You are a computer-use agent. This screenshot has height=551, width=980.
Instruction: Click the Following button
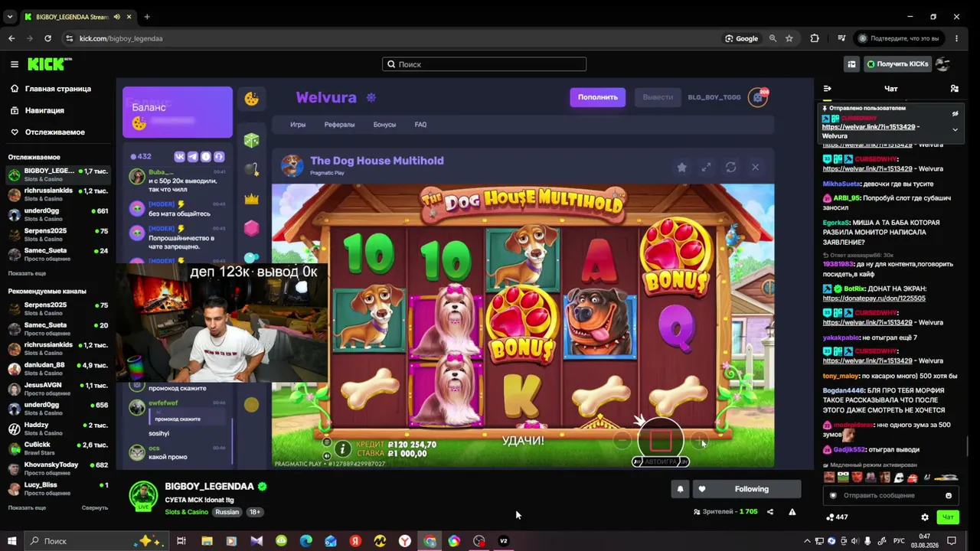(746, 489)
